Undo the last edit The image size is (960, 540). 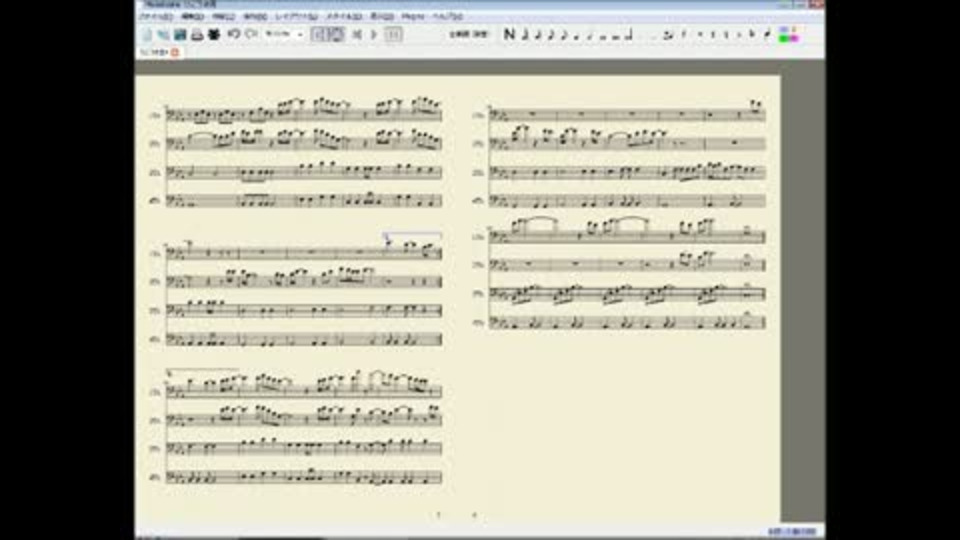click(234, 34)
